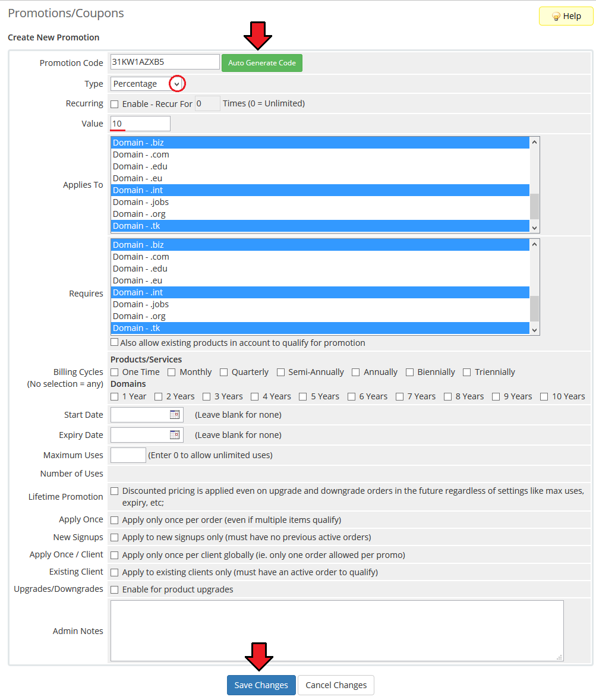
Task: Click Applies To list scroll up arrow
Action: [x=534, y=143]
